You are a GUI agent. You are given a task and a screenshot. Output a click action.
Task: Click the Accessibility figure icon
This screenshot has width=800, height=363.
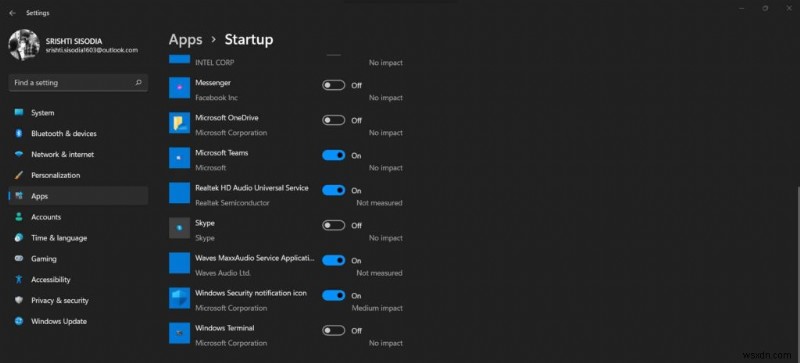(19, 280)
